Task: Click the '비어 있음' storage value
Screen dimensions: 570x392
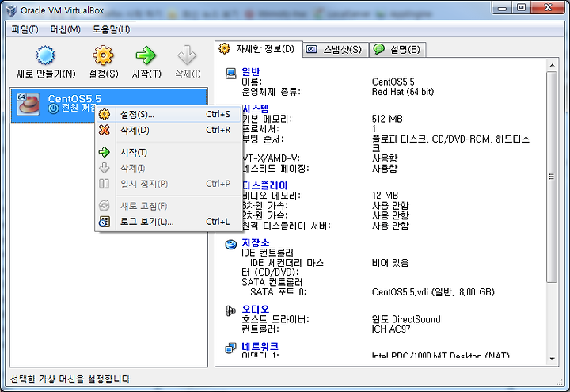Action: point(390,263)
